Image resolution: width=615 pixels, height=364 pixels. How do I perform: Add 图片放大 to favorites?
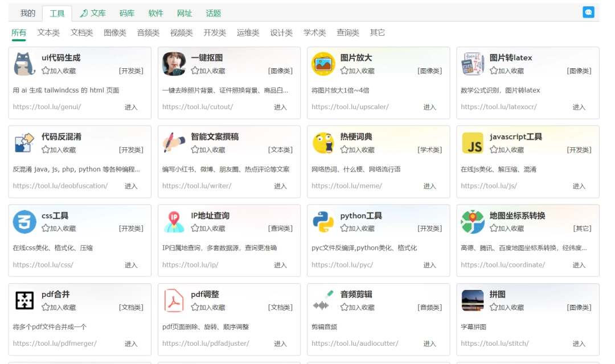358,71
